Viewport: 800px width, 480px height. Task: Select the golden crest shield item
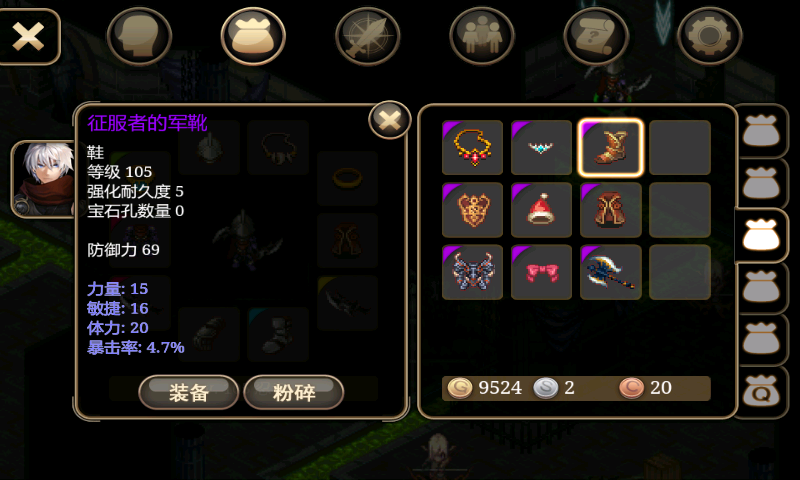(472, 210)
